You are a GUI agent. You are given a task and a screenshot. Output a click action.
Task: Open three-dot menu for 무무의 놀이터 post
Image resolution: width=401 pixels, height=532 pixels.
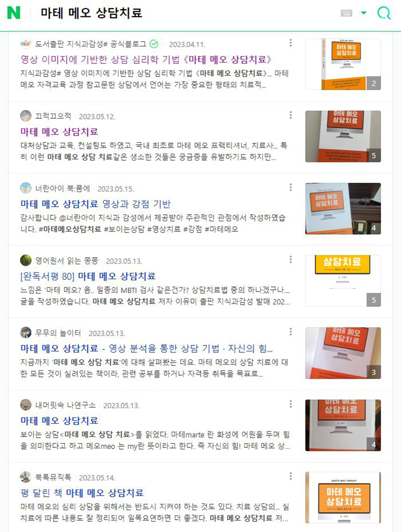click(290, 332)
